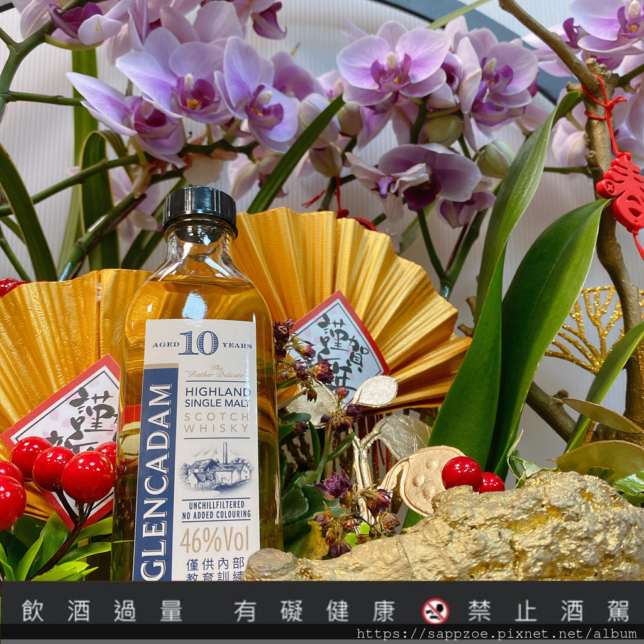This screenshot has height=644, width=644.
Task: Click the "SCOTCH WHISKY" text
Action: coord(217,423)
